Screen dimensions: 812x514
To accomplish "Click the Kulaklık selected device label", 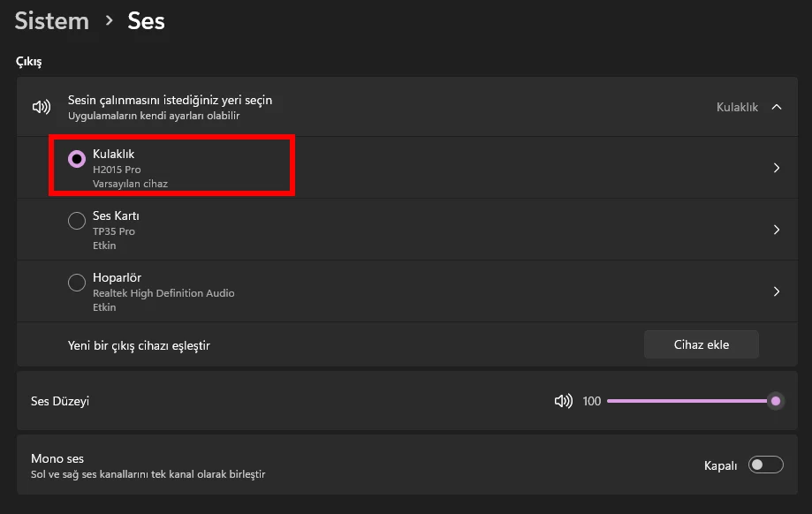I will 737,107.
